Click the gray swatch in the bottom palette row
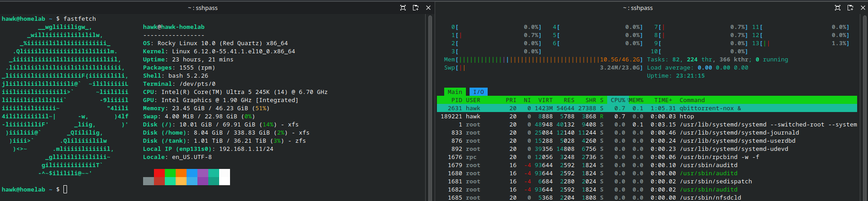The height and width of the screenshot is (201, 868). (149, 181)
